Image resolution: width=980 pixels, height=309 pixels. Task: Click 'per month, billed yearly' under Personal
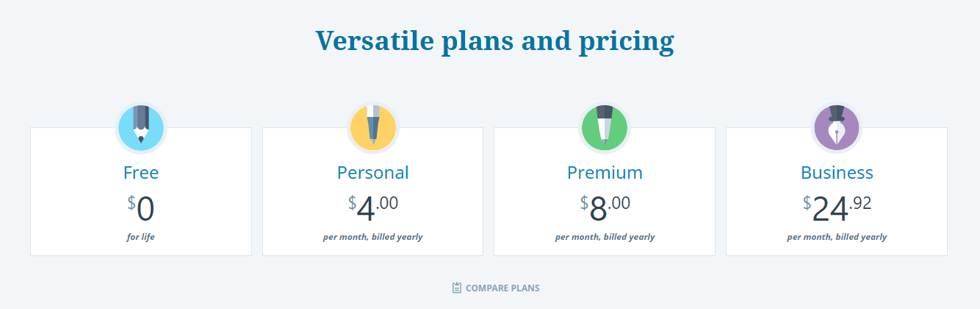[372, 237]
